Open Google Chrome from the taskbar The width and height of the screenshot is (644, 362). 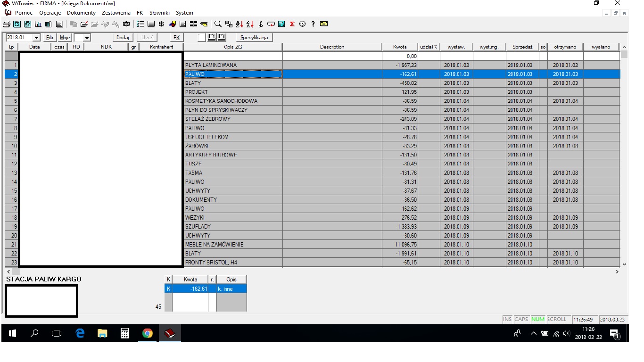[148, 334]
